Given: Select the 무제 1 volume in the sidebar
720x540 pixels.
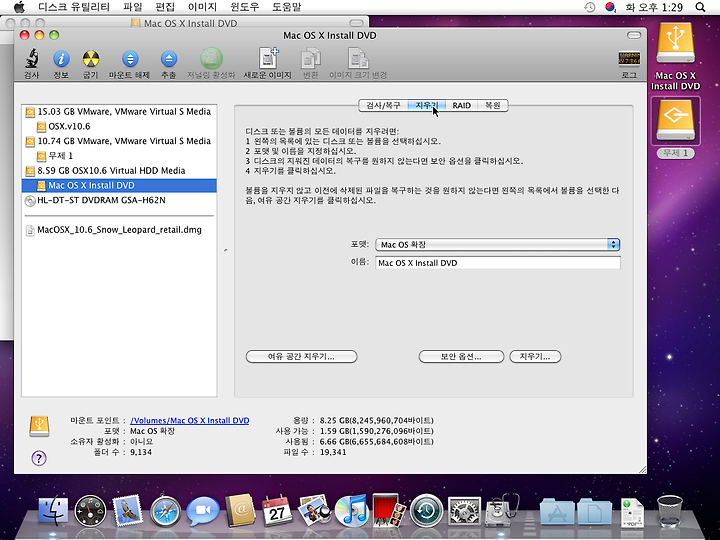Looking at the screenshot, I should [x=119, y=156].
